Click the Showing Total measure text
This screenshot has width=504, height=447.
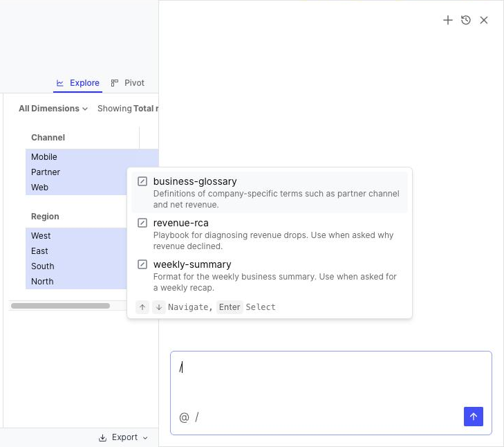click(128, 109)
